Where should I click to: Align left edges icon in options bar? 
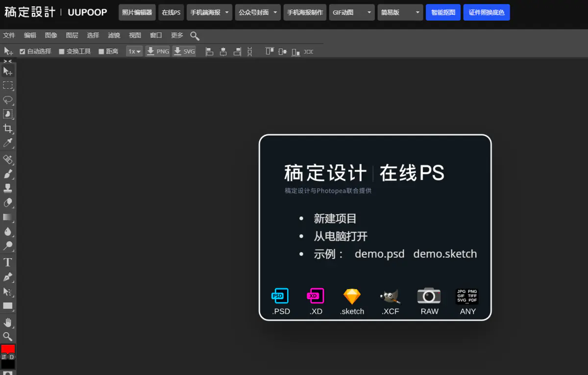(210, 51)
